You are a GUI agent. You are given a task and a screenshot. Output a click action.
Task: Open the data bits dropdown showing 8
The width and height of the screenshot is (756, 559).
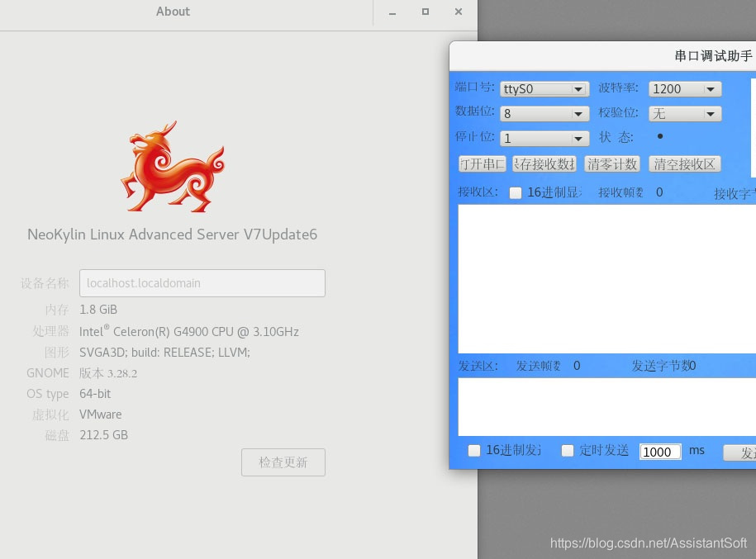pos(544,114)
